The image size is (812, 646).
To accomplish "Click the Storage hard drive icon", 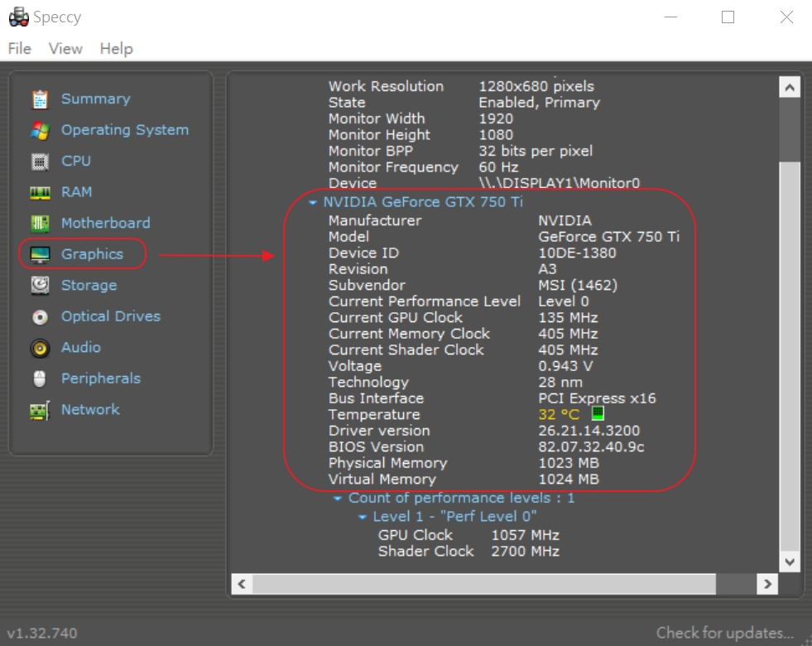I will click(40, 286).
